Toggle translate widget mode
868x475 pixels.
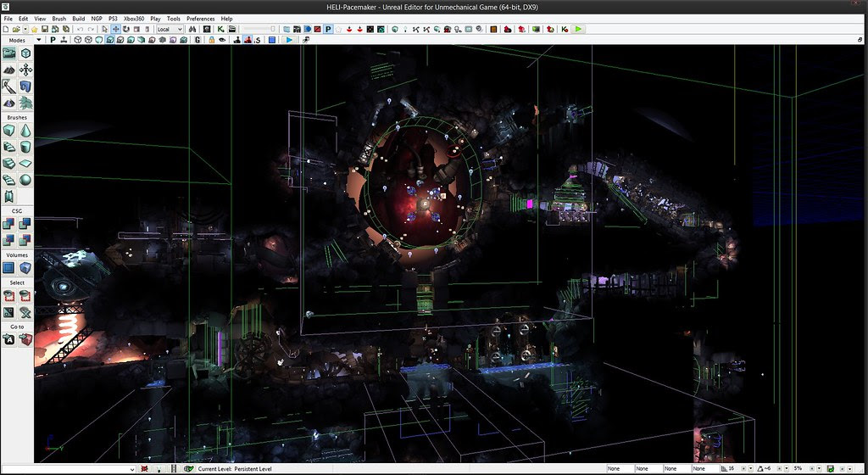115,29
